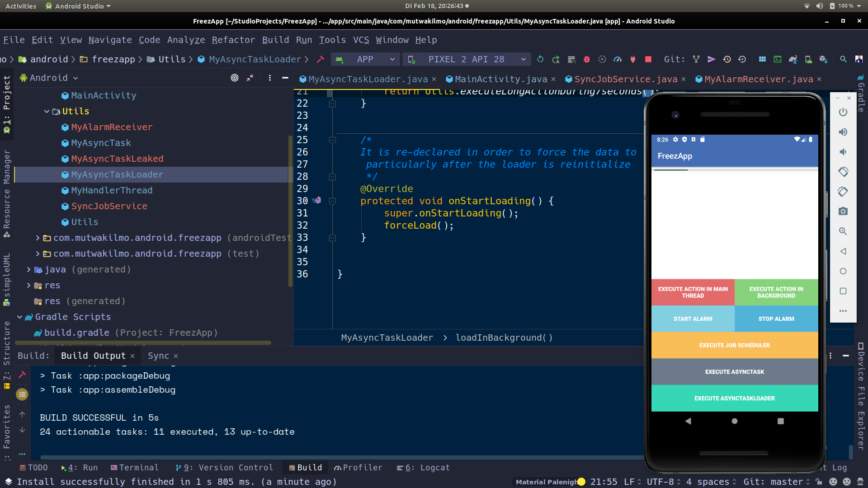Image resolution: width=868 pixels, height=488 pixels.
Task: Click the project tree horizontal scrollbar
Action: pyautogui.click(x=143, y=343)
